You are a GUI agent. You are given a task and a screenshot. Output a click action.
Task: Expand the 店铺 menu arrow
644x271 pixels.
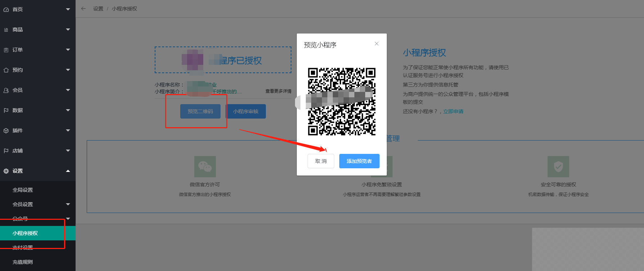68,151
